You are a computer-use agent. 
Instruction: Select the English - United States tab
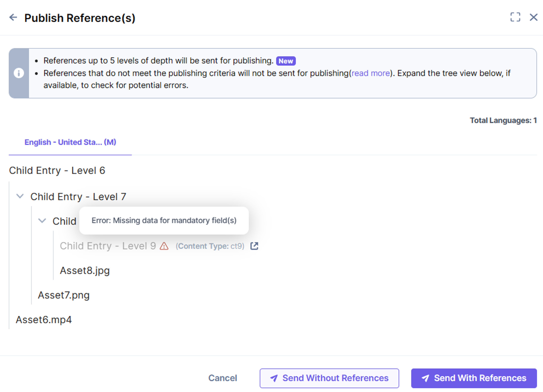[x=70, y=142]
